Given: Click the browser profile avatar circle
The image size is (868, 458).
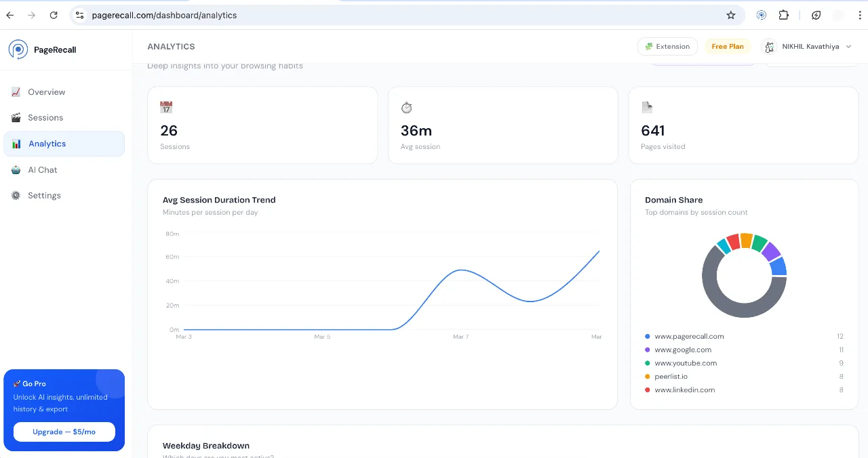Looking at the screenshot, I should (838, 15).
